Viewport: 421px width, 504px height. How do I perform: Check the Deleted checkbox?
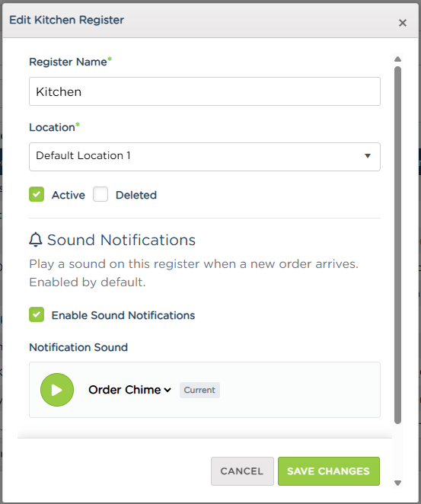pos(100,194)
